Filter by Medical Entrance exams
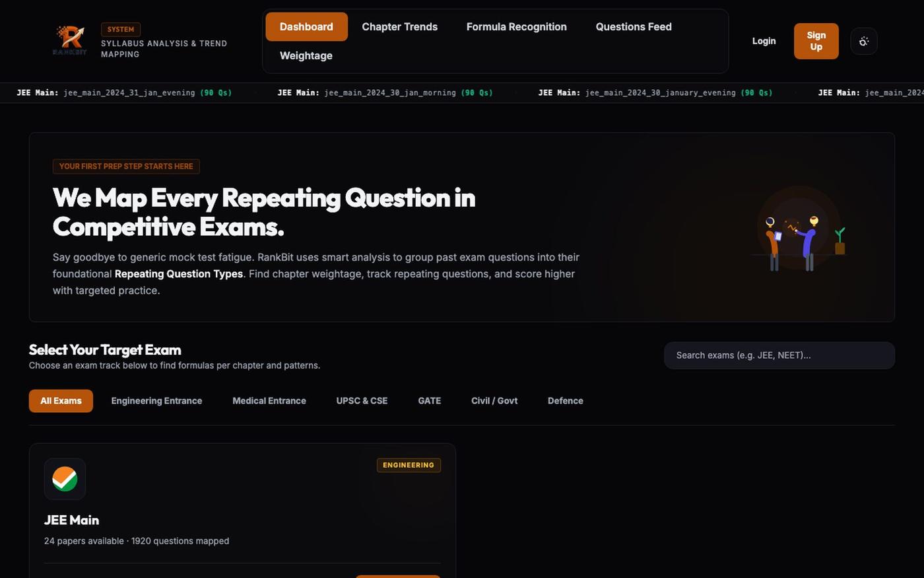The image size is (924, 578). tap(269, 401)
